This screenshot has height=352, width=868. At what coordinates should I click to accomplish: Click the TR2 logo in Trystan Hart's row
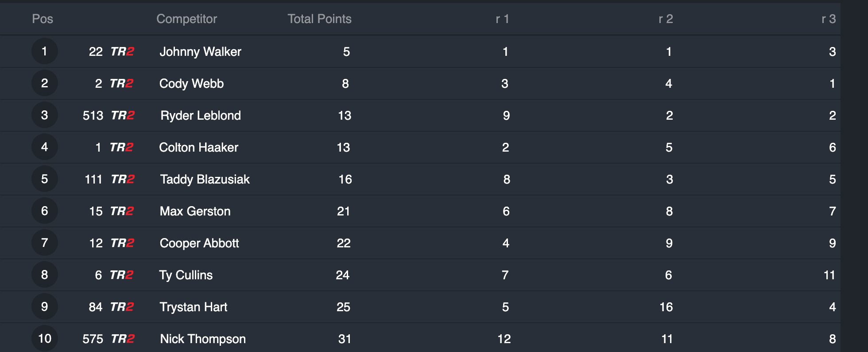pos(122,307)
